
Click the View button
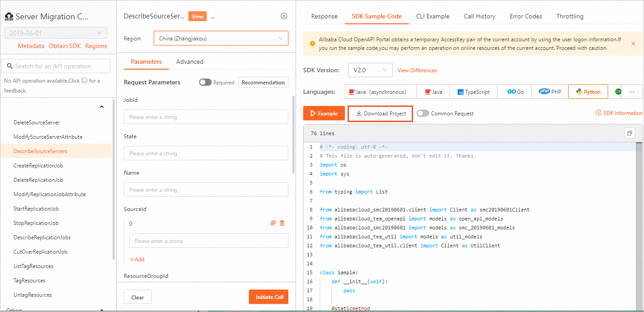click(x=197, y=16)
